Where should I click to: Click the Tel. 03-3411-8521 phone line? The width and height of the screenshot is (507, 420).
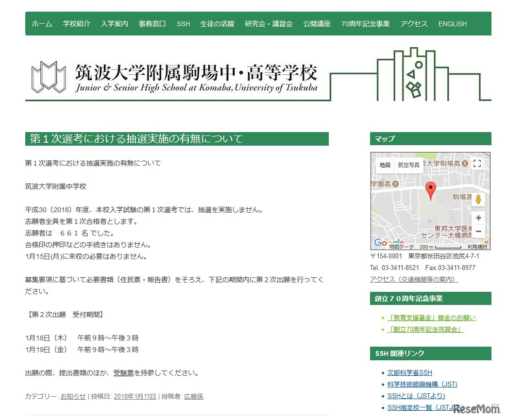point(394,268)
